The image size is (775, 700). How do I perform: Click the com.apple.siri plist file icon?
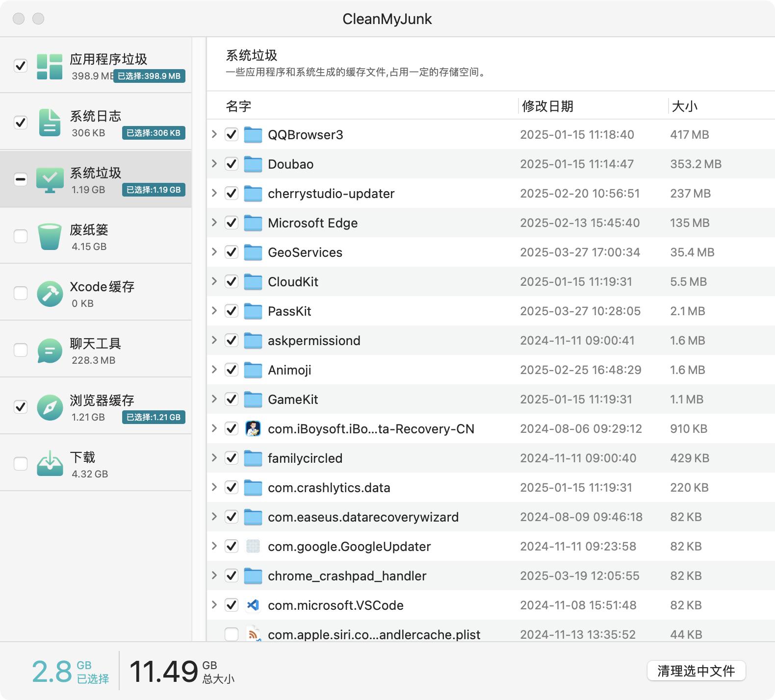(x=253, y=634)
